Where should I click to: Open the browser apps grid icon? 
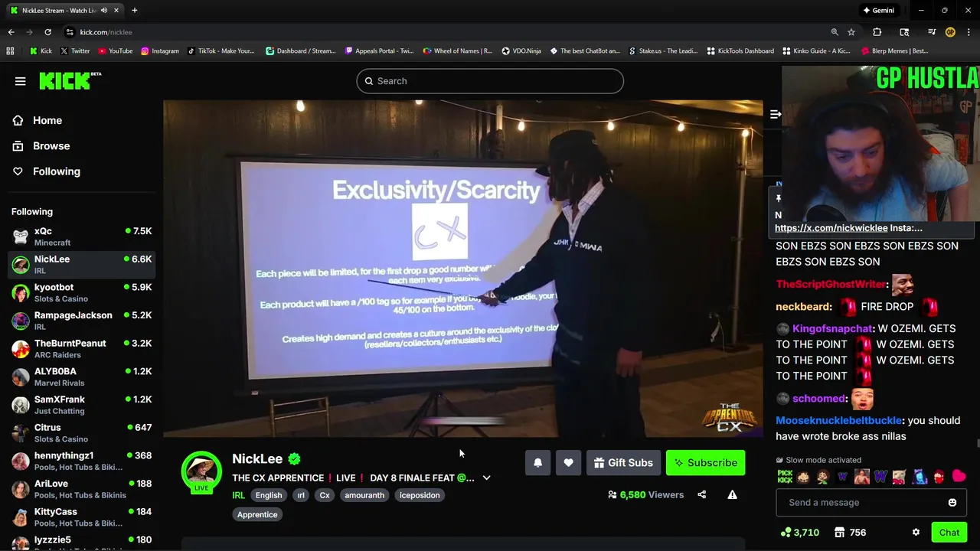click(10, 51)
